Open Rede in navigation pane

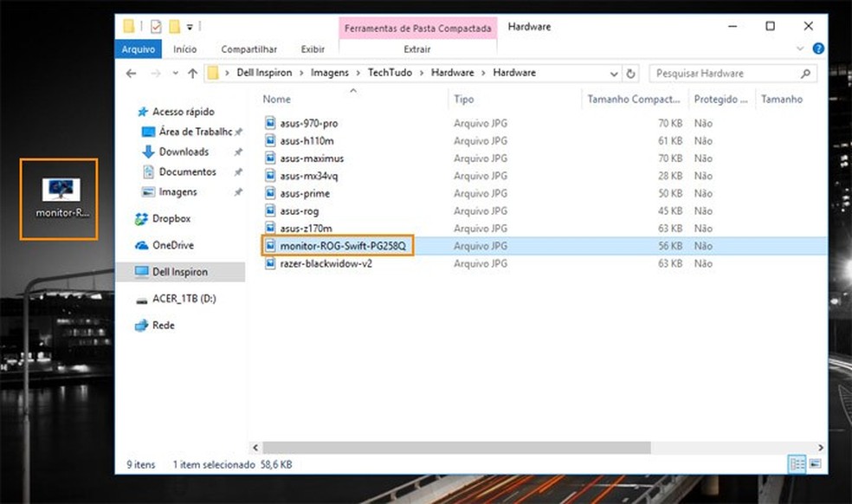click(163, 325)
